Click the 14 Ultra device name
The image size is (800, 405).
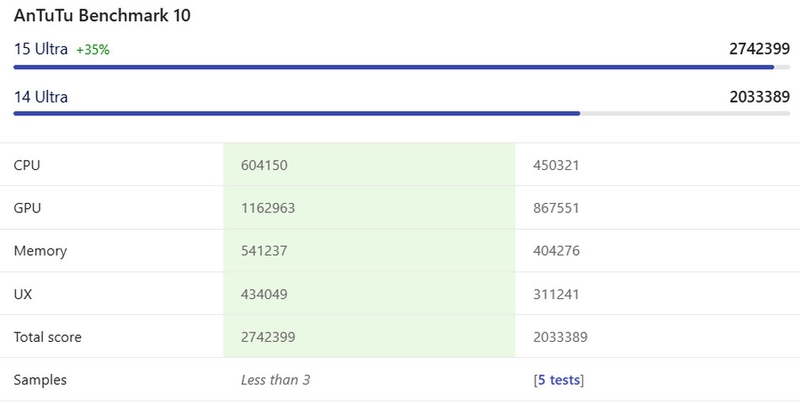point(41,97)
